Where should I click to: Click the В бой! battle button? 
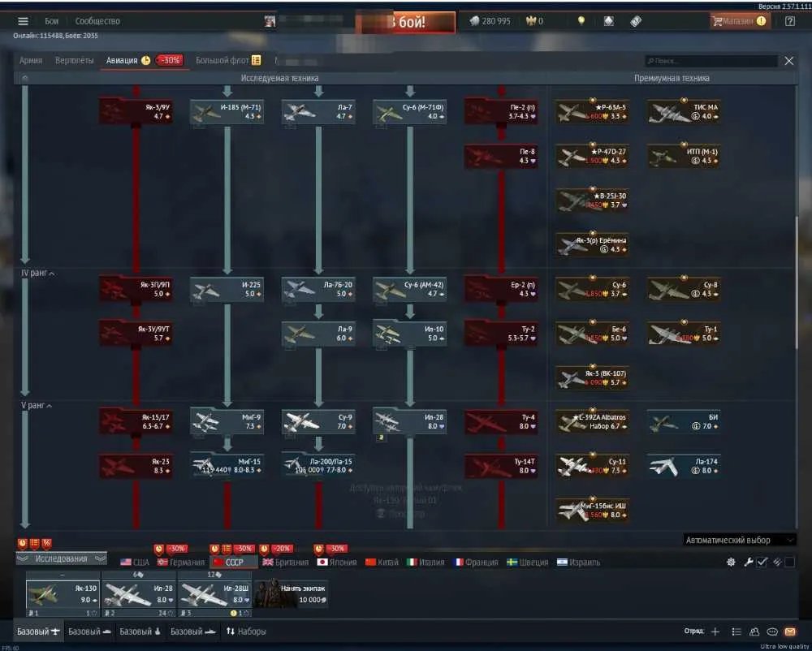(x=405, y=22)
